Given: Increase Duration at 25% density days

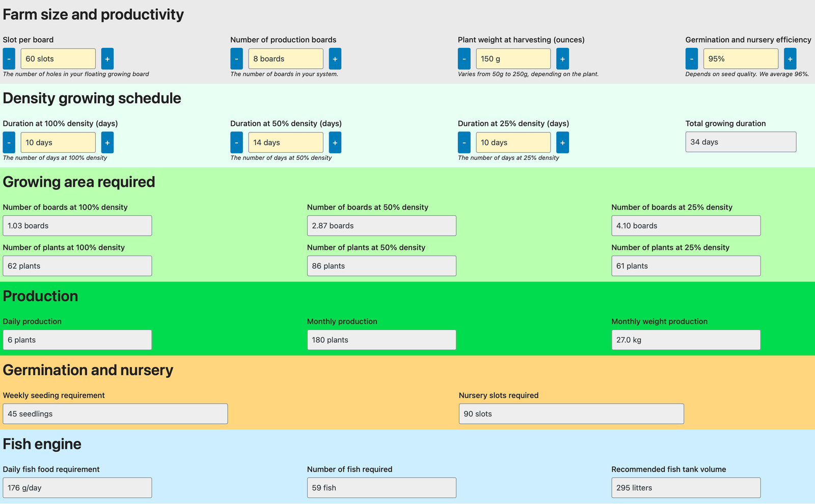Looking at the screenshot, I should click(x=562, y=143).
